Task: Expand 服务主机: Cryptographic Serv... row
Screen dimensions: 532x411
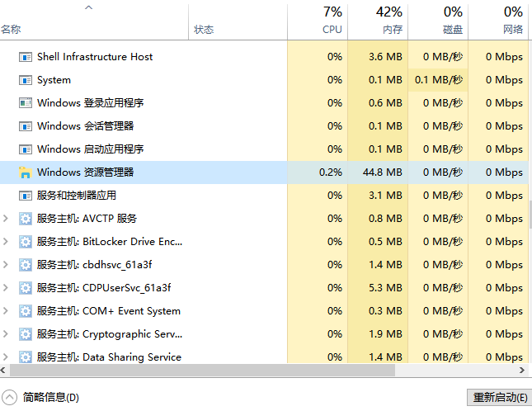Action: pos(6,333)
